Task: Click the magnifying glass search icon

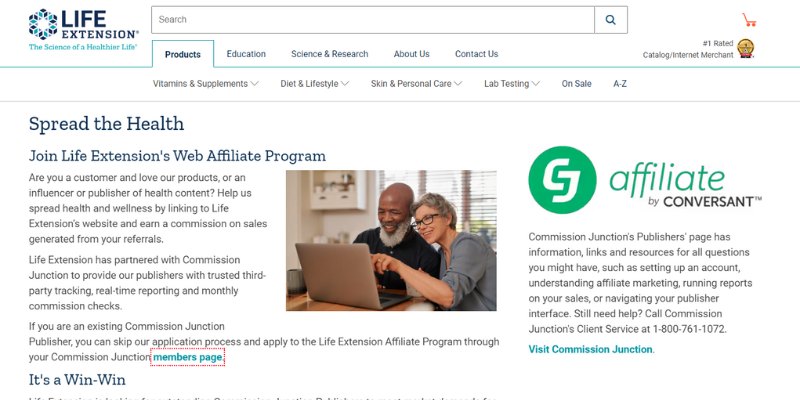Action: pyautogui.click(x=610, y=20)
